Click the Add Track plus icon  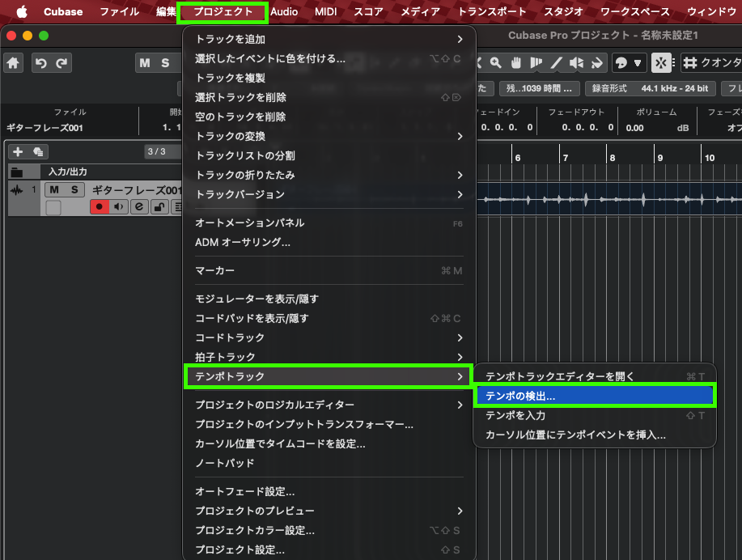click(x=18, y=152)
